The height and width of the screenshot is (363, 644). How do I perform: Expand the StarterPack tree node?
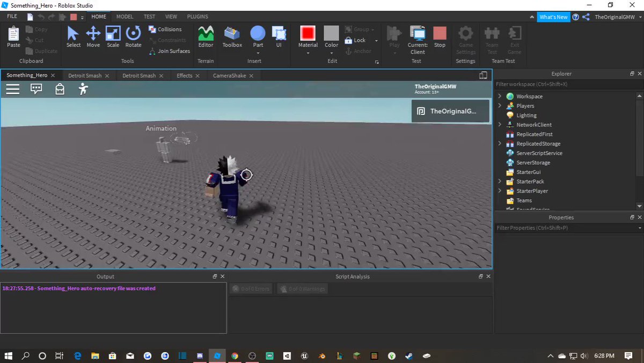[500, 181]
